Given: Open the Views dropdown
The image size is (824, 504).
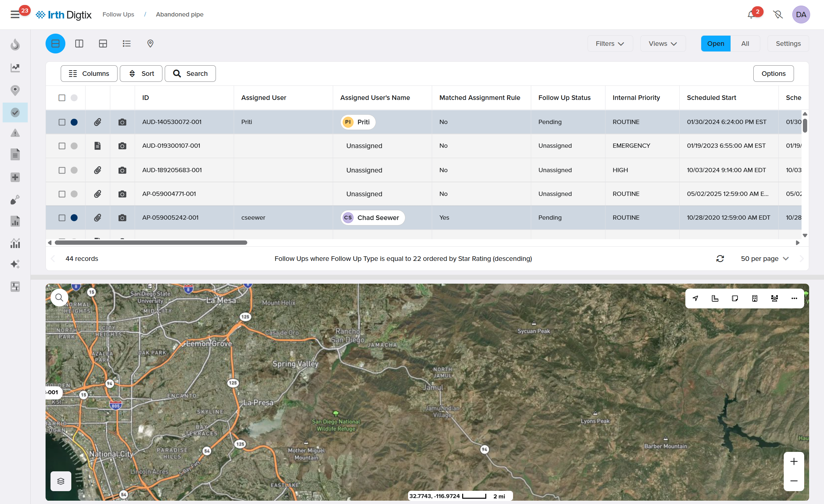Looking at the screenshot, I should (x=663, y=44).
